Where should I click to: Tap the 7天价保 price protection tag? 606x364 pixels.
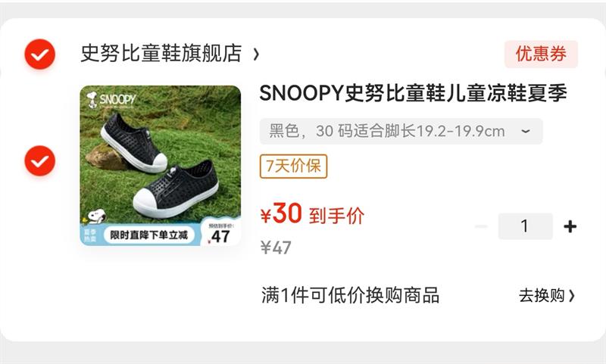pyautogui.click(x=293, y=166)
